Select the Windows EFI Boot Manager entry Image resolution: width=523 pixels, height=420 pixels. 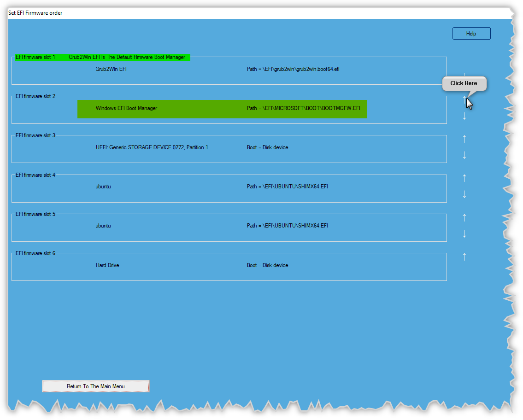126,108
